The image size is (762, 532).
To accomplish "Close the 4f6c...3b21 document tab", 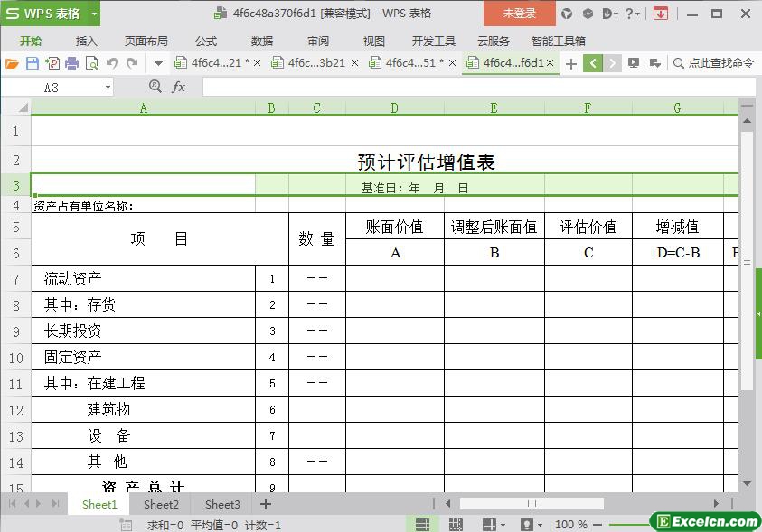I will coord(354,63).
